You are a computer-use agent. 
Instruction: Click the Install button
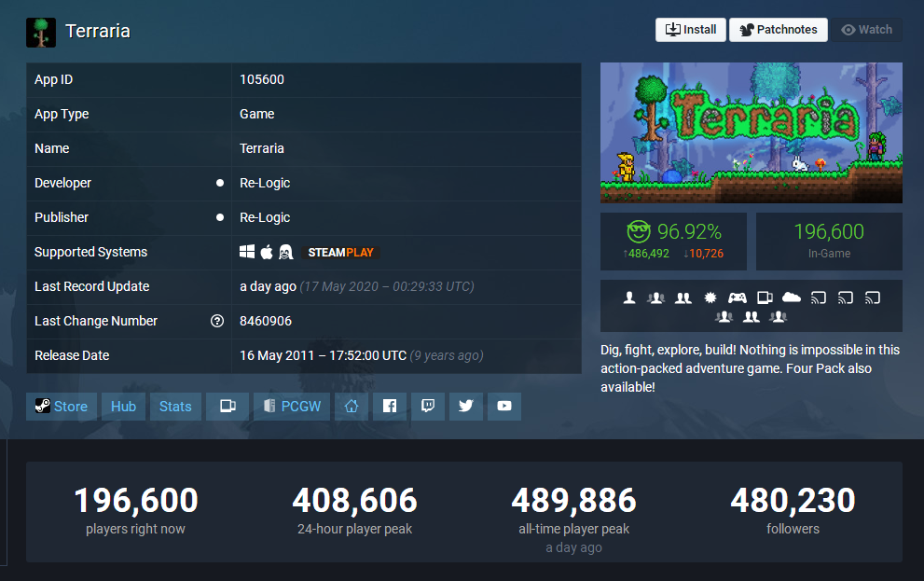pyautogui.click(x=691, y=30)
